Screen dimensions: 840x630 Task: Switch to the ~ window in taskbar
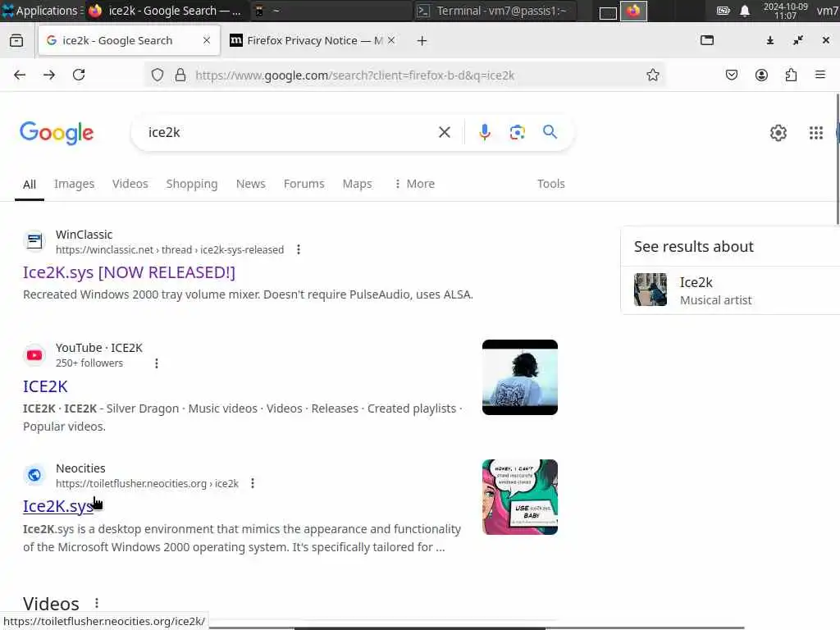[330, 11]
